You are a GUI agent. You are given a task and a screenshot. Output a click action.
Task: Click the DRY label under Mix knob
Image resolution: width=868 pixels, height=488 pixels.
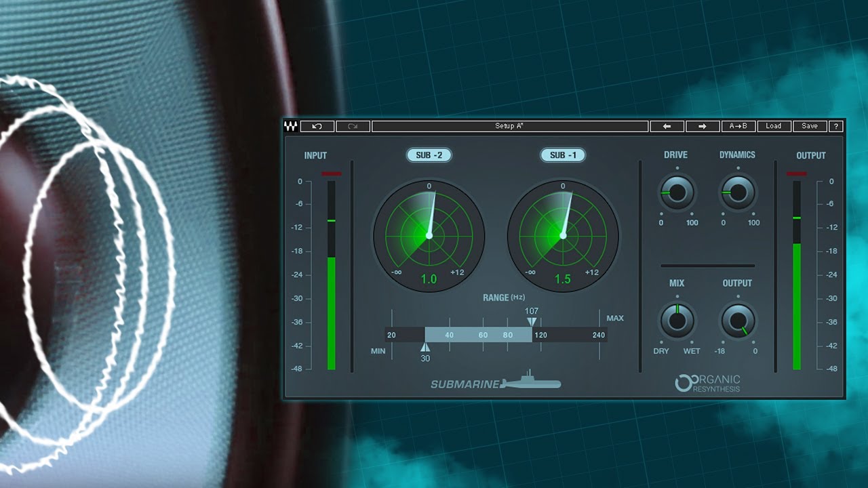point(661,351)
